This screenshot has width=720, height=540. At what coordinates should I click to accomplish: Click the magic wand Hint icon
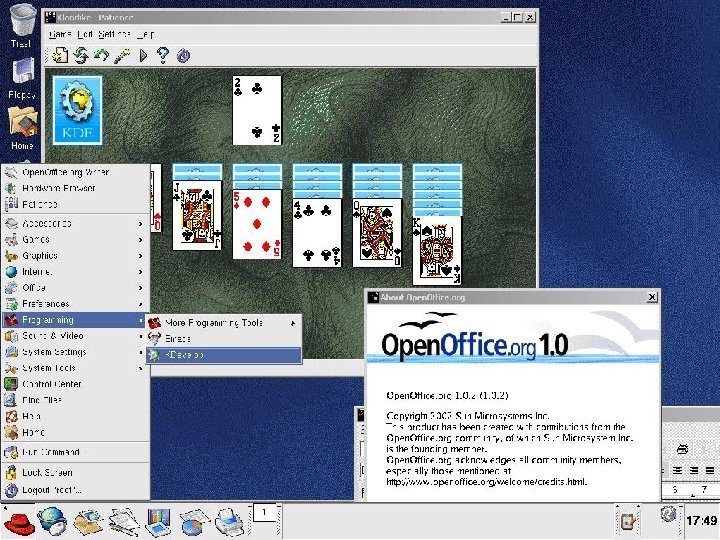point(122,56)
